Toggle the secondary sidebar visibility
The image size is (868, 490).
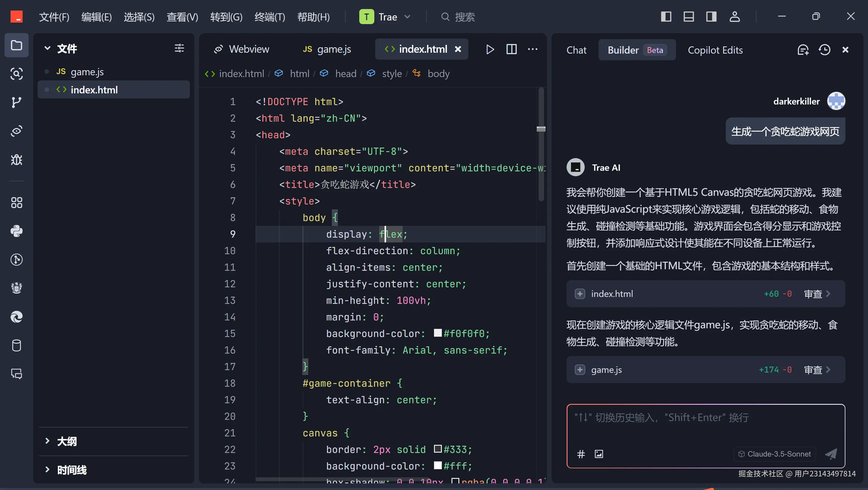pos(711,16)
